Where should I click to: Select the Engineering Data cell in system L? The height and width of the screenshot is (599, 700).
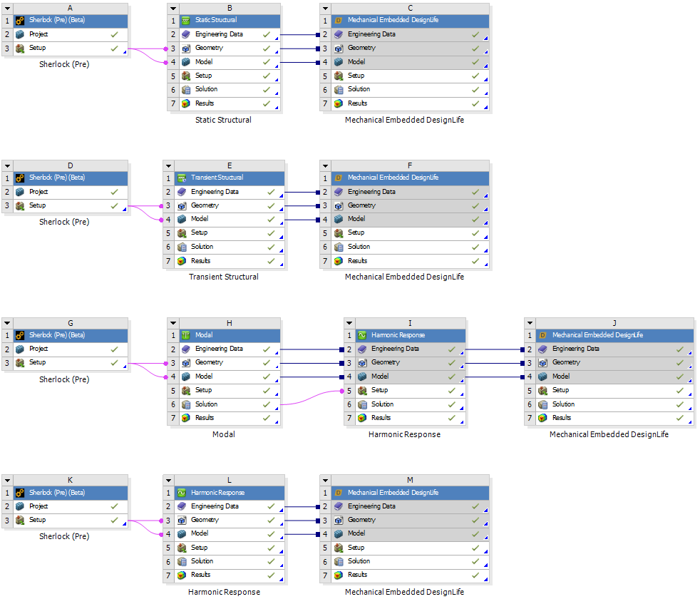click(230, 506)
